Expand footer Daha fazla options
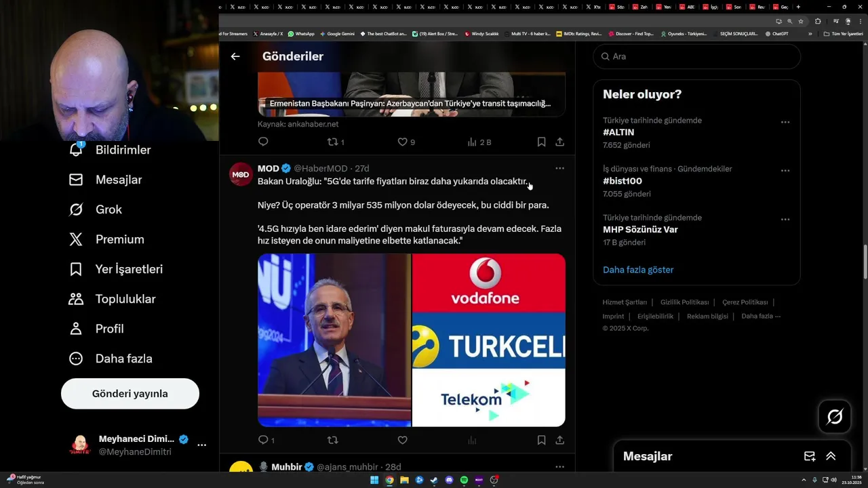Viewport: 868px width, 488px height. (761, 317)
